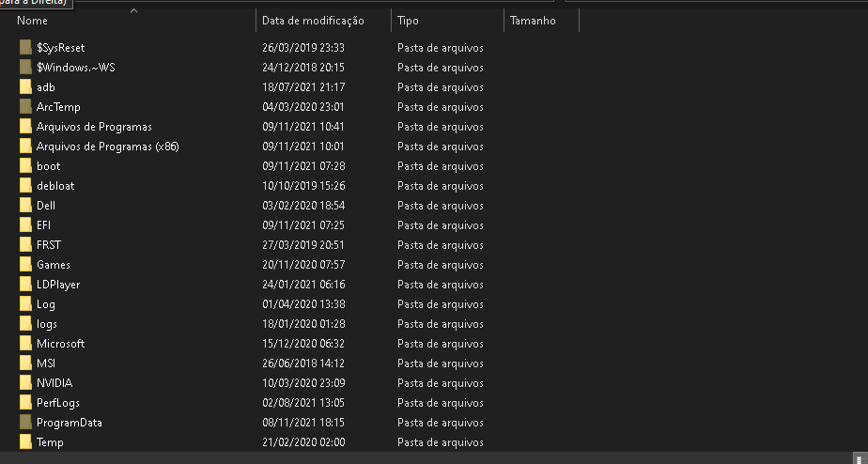Viewport: 868px width, 464px height.
Task: Select the ArcTemp hidden folder icon
Action: (x=25, y=107)
